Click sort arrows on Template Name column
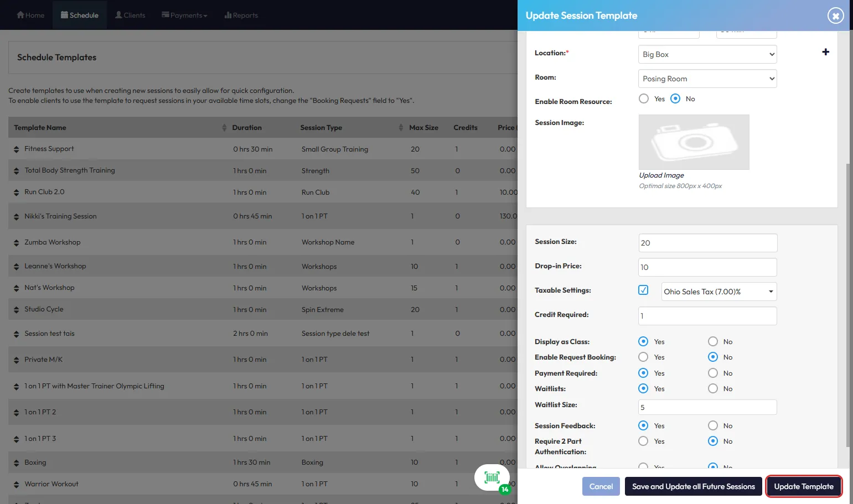 point(224,128)
